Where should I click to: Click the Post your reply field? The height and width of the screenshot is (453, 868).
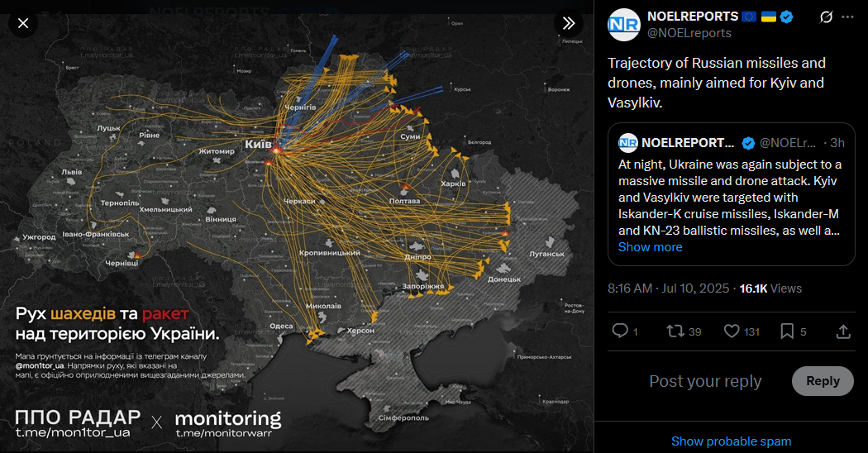705,381
